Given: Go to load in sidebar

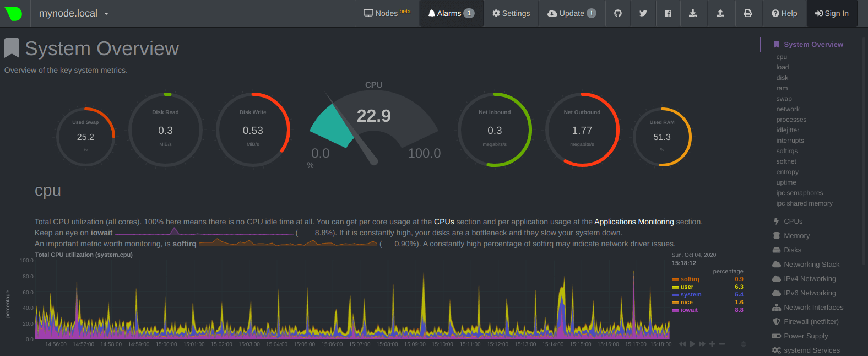Looking at the screenshot, I should 783,67.
